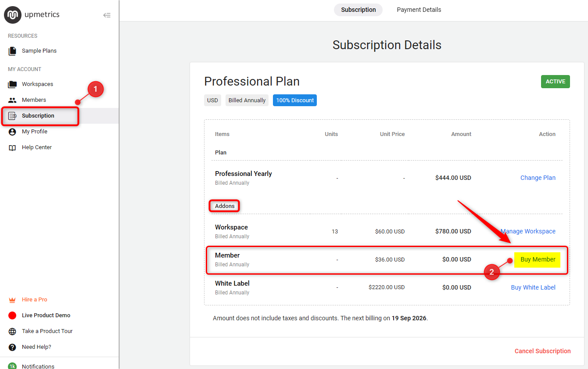Switch to the Subscription tab

coord(358,10)
